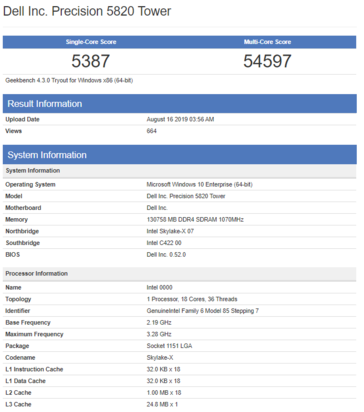Viewport: 364px width, 412px height.
Task: Select the Socket 1151 LGA value
Action: pyautogui.click(x=169, y=346)
